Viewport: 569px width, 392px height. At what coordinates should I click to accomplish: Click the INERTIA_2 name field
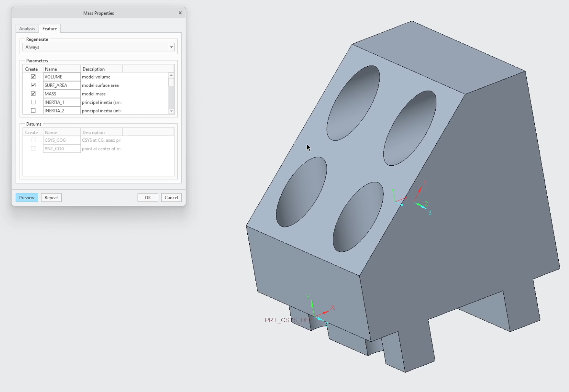point(62,110)
